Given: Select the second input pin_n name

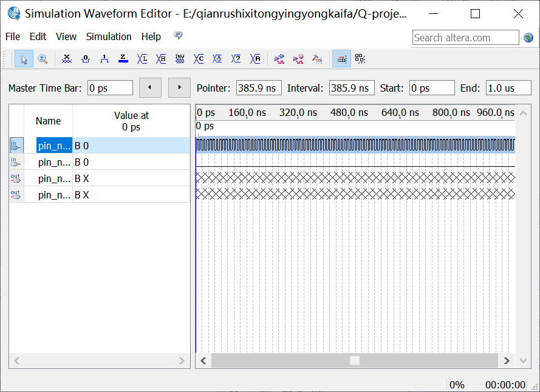Looking at the screenshot, I should [54, 162].
